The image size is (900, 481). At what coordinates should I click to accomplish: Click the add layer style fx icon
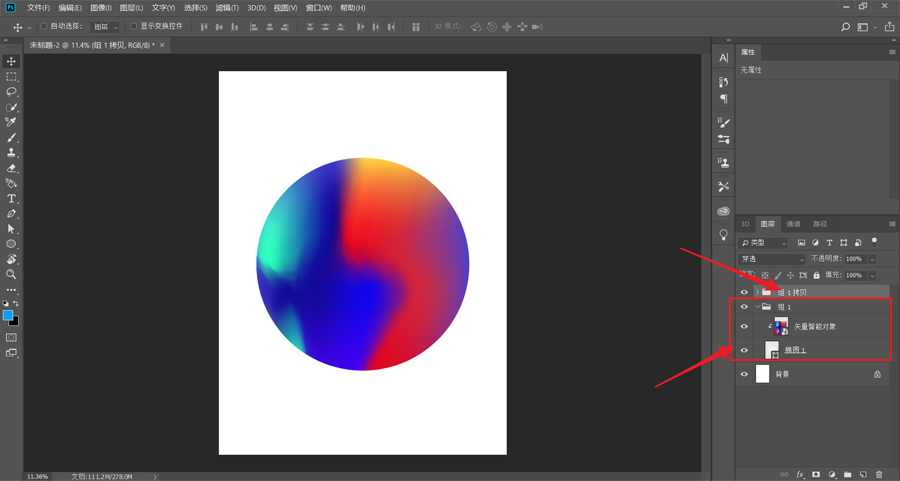click(800, 474)
